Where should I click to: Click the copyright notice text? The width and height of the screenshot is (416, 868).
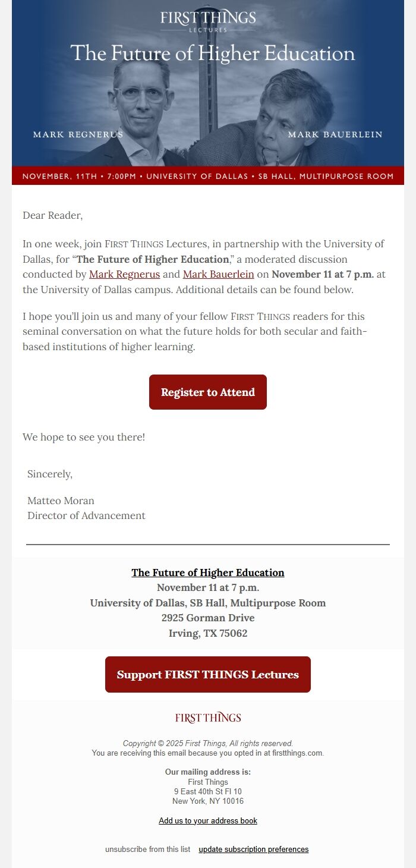point(207,743)
